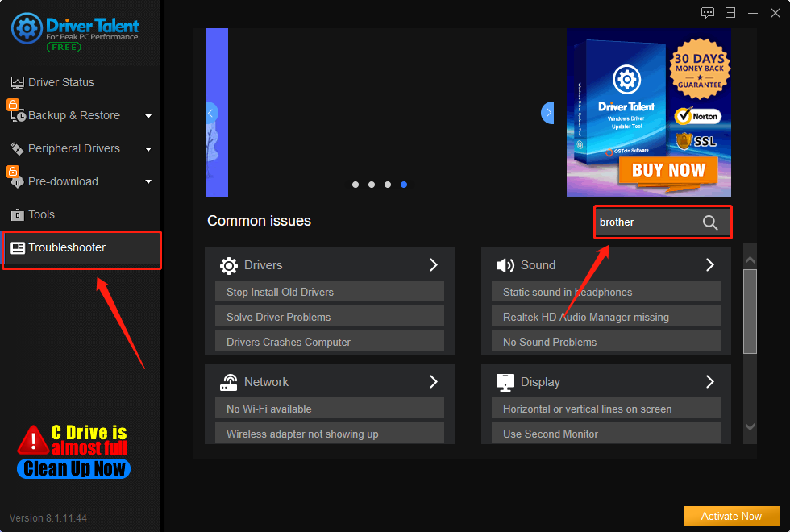Viewport: 790px width, 532px height.
Task: Select the second carousel dot
Action: [372, 185]
